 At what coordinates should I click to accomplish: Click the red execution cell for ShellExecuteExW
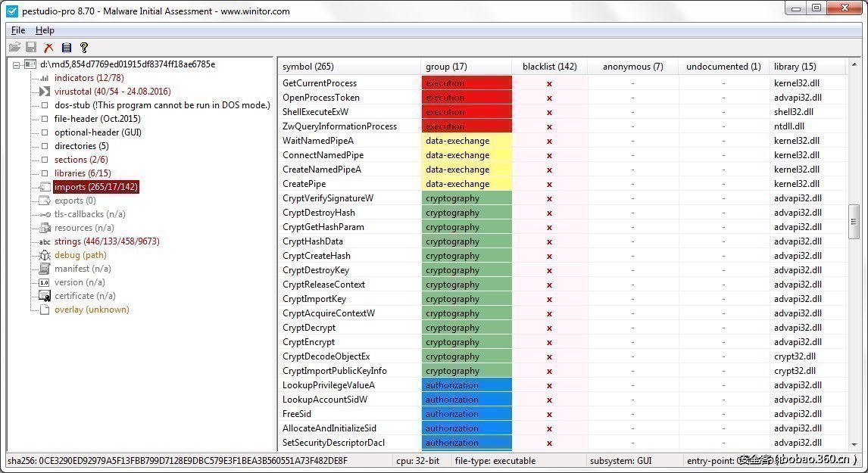[x=467, y=112]
